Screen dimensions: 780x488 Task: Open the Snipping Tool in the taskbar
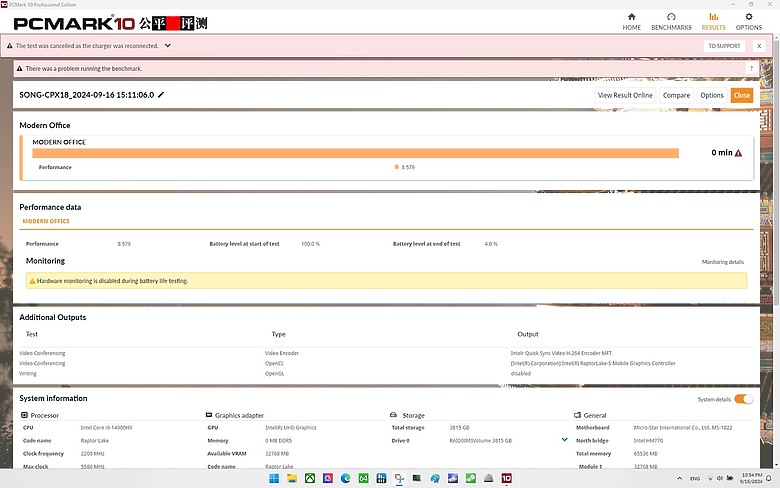[x=399, y=479]
